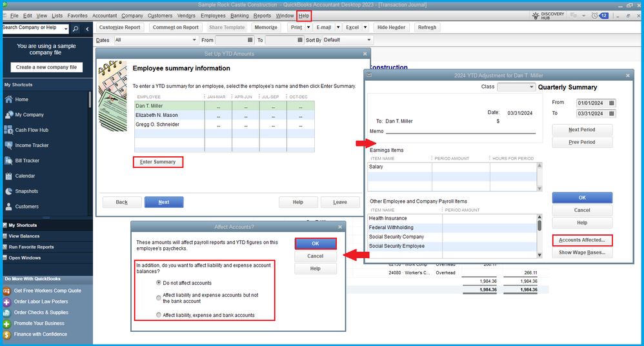This screenshot has height=346, width=644.
Task: Open the Reports menu
Action: (262, 15)
